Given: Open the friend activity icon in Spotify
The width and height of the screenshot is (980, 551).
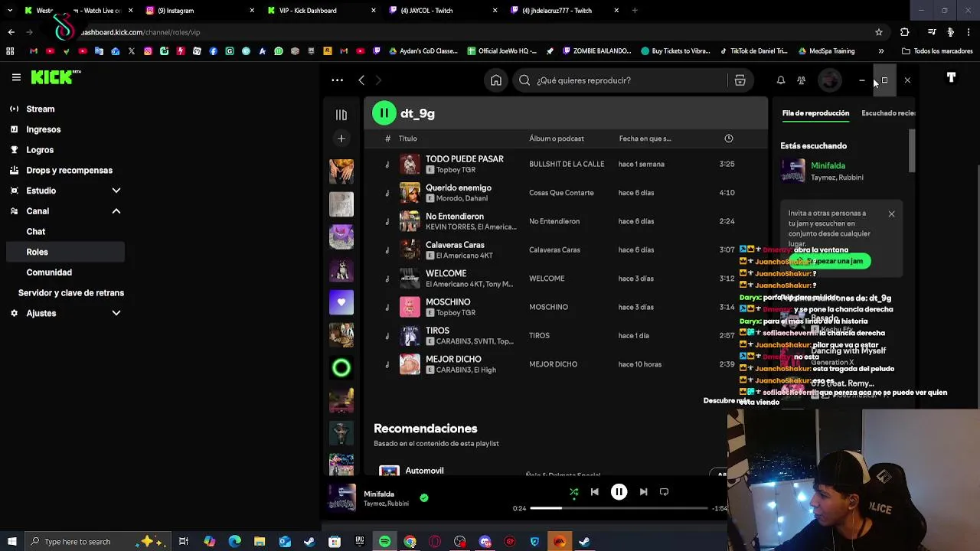Looking at the screenshot, I should coord(801,80).
